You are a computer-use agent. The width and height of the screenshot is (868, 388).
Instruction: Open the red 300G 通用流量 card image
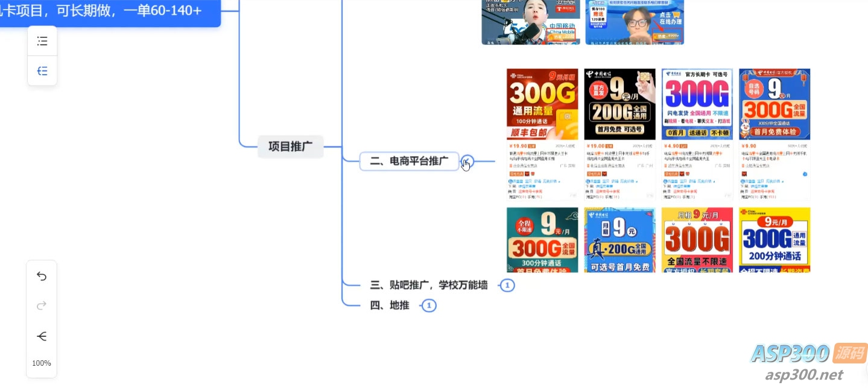pos(542,104)
